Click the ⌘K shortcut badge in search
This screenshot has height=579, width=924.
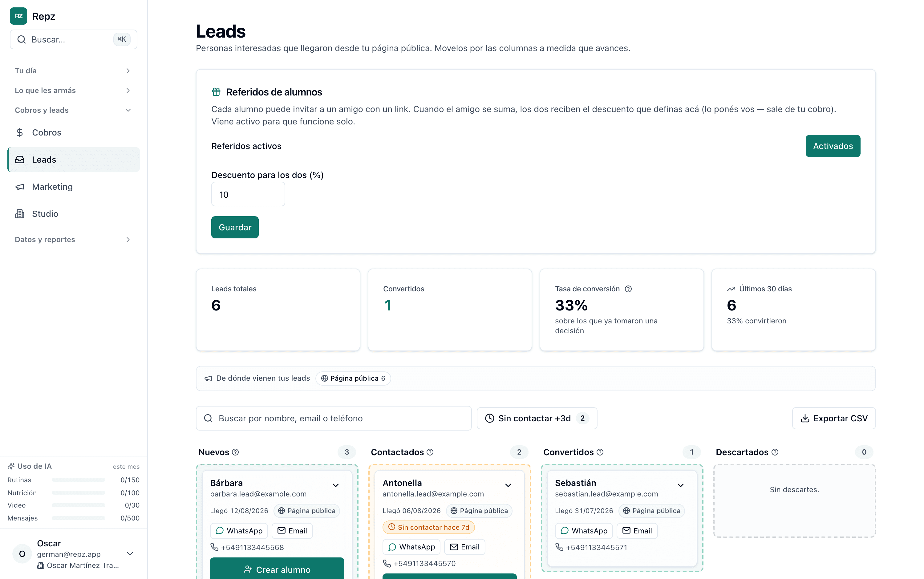tap(122, 39)
